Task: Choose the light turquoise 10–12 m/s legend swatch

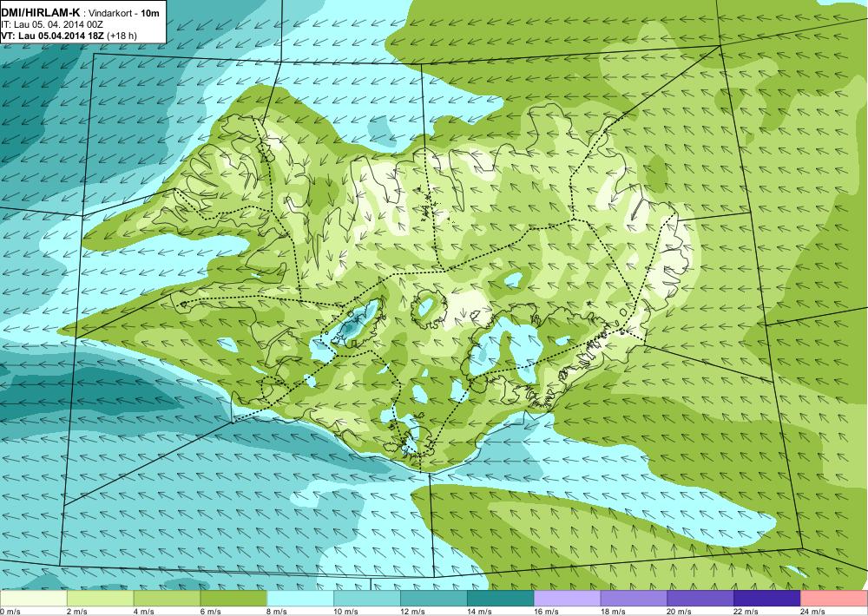Action: (367, 599)
